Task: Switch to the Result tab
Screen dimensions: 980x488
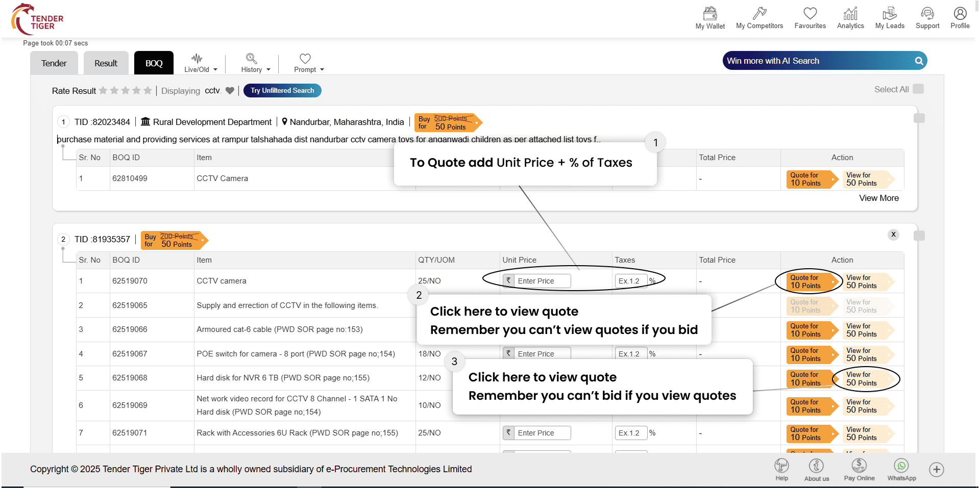Action: click(106, 63)
